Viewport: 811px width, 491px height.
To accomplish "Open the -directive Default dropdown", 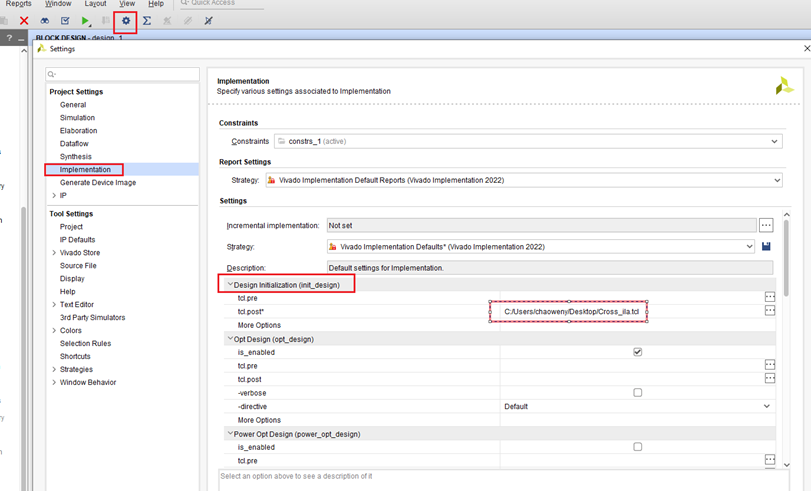I will [637, 406].
